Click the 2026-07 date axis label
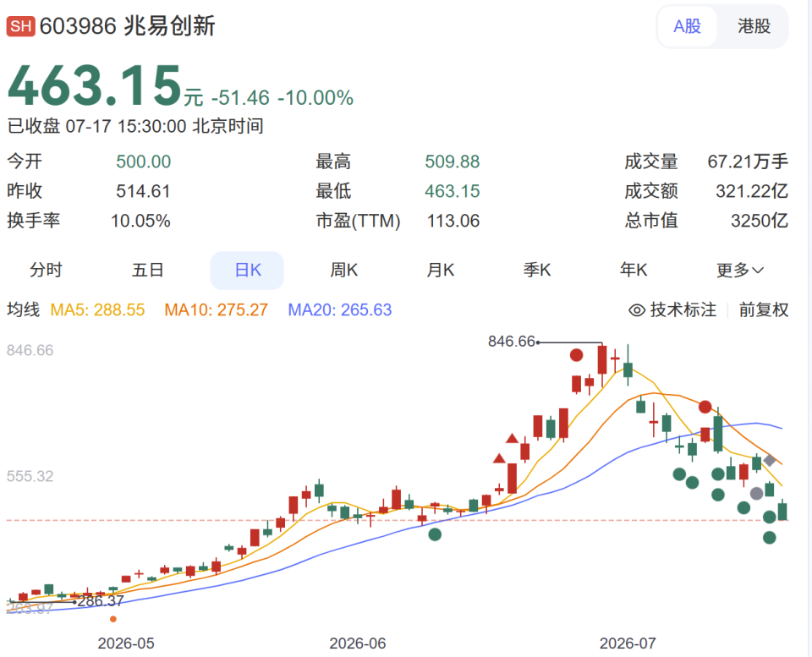812x657 pixels. point(628,643)
